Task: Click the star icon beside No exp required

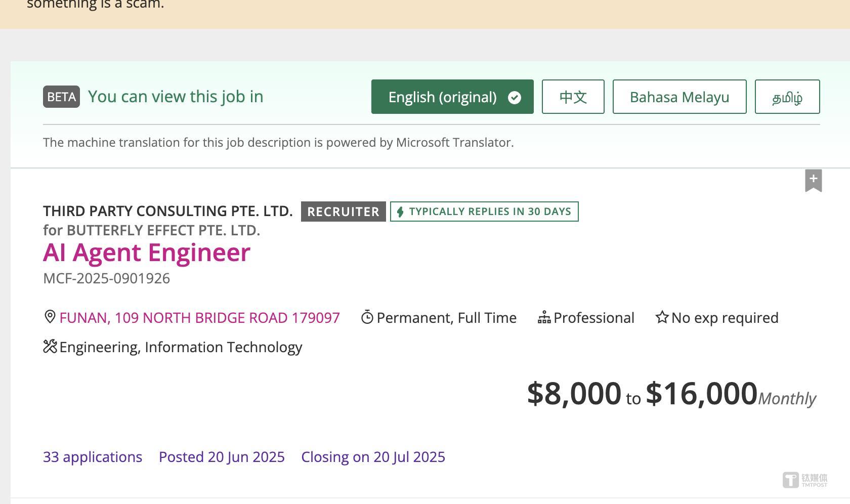Action: click(662, 317)
